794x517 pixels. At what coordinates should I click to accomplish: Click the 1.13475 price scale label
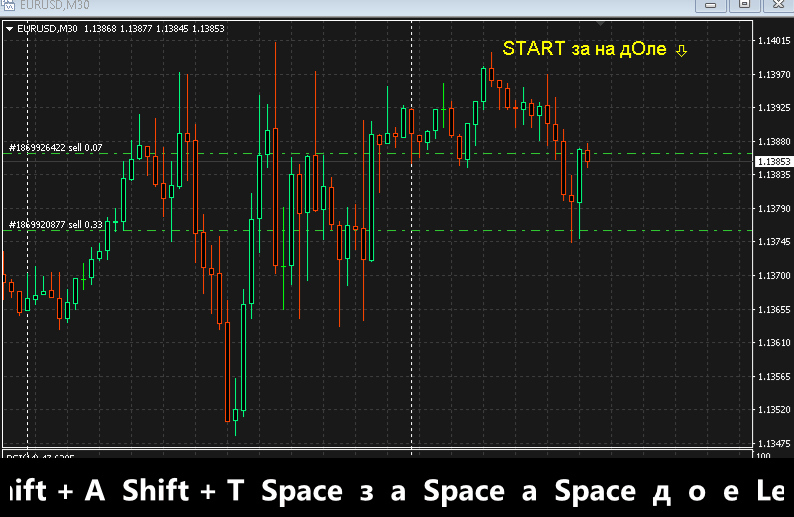point(773,443)
